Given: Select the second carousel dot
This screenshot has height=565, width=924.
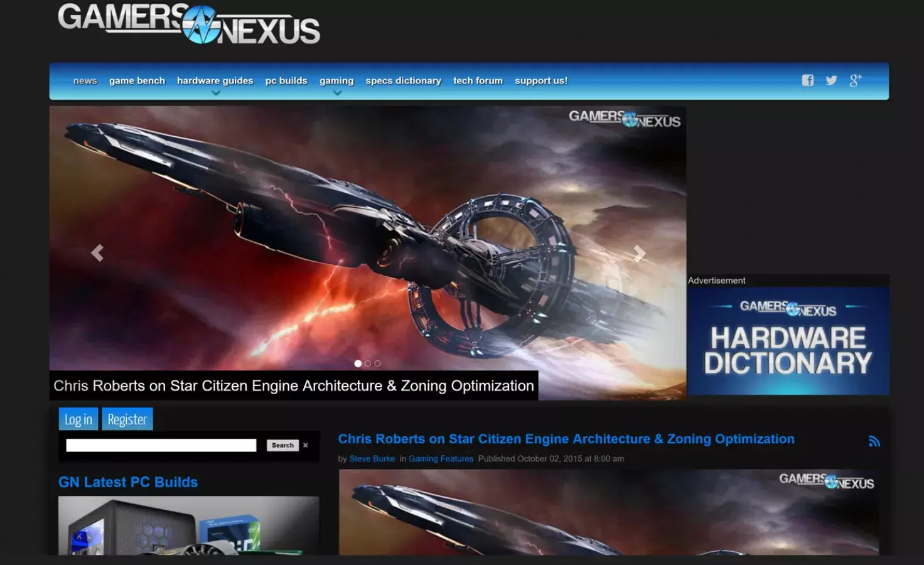Looking at the screenshot, I should pyautogui.click(x=368, y=363).
